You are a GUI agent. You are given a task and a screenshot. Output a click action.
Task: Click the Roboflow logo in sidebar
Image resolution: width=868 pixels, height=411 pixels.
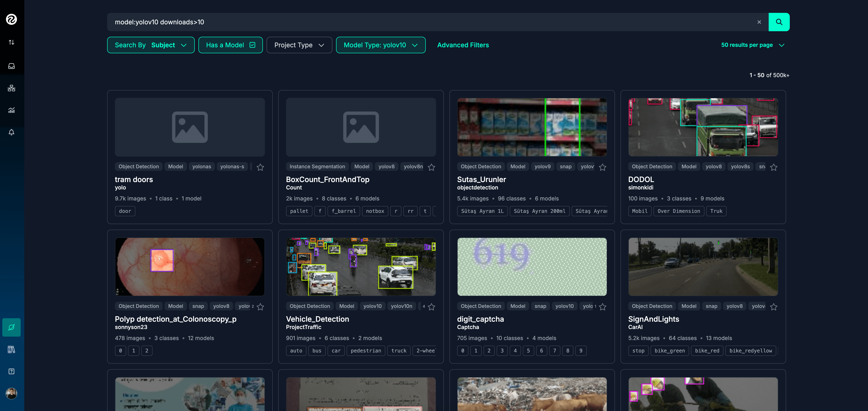(x=11, y=19)
